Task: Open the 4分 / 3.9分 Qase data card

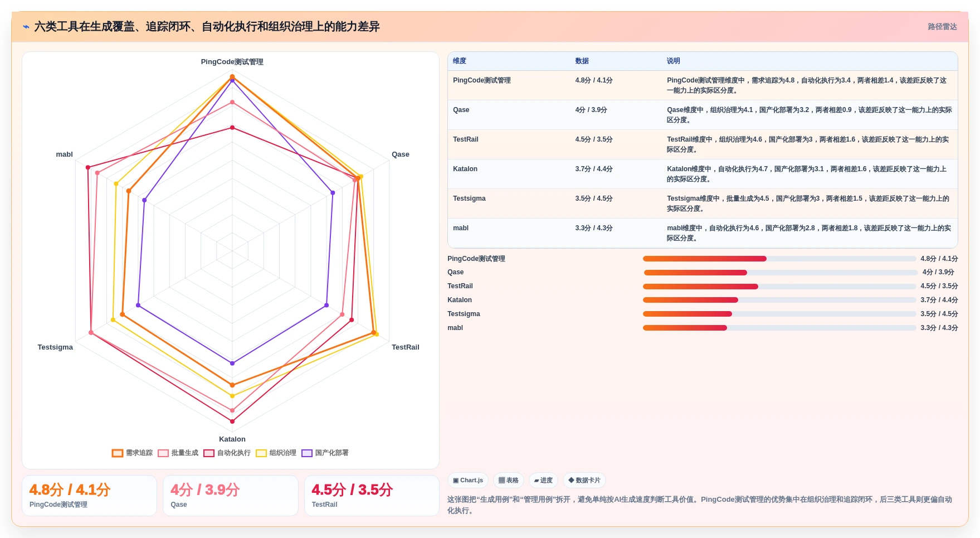Action: pyautogui.click(x=231, y=496)
